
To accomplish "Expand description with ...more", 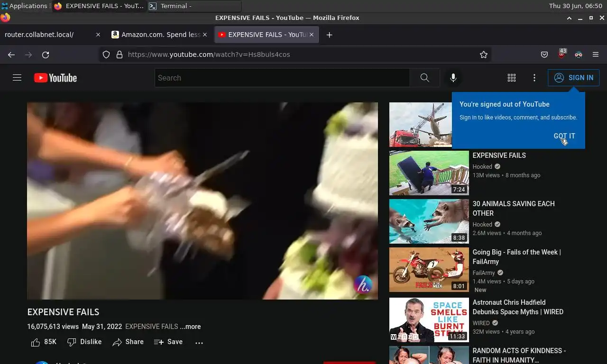I will coord(190,327).
